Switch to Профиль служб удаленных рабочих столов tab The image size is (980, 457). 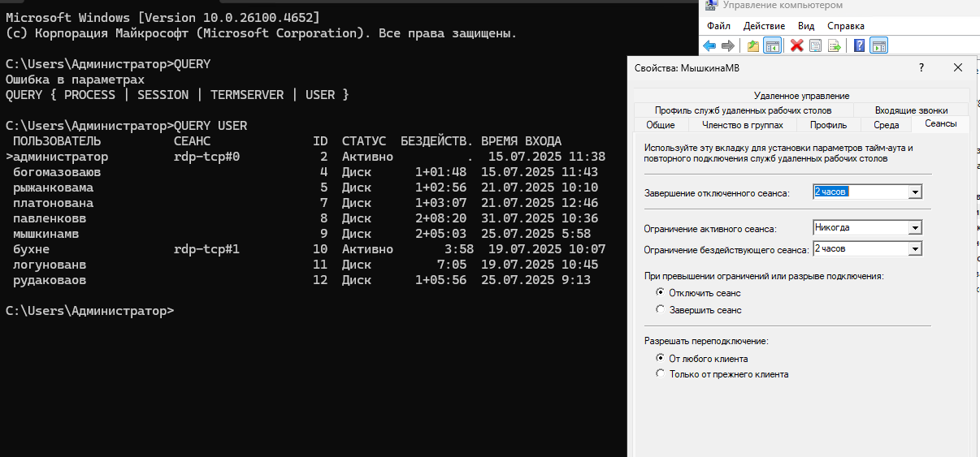pyautogui.click(x=744, y=110)
